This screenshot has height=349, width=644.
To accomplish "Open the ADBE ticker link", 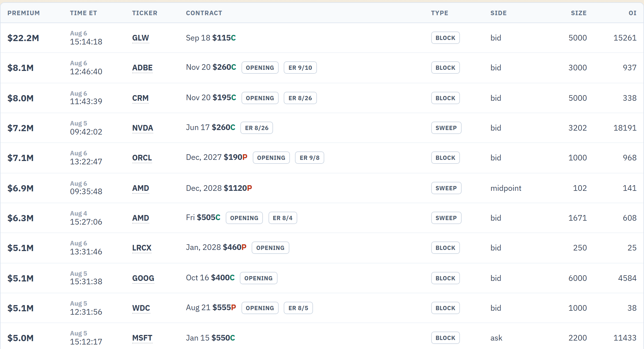I will tap(142, 68).
